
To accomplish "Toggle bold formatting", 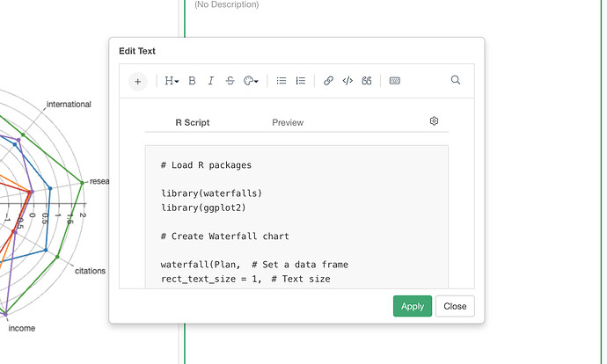I will click(x=192, y=81).
